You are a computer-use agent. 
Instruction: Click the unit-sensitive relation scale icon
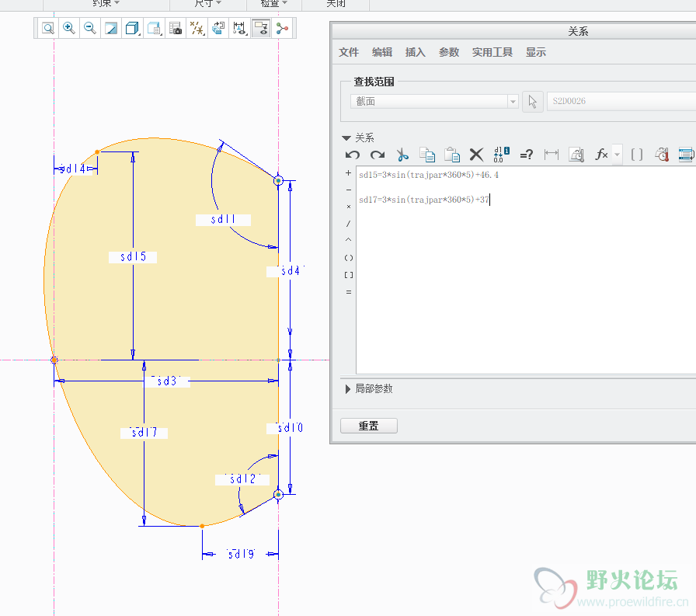[662, 155]
